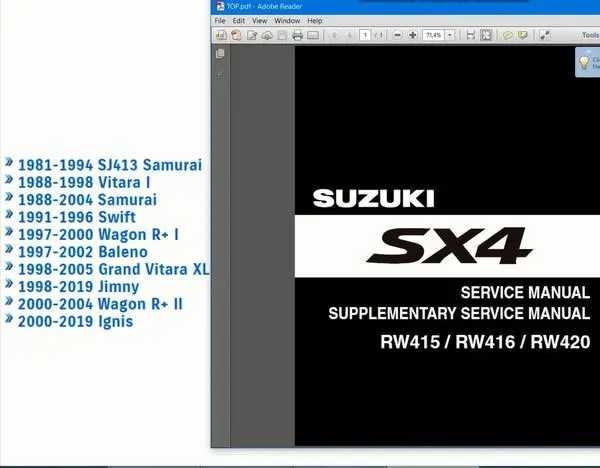
Task: Open the Help menu
Action: [315, 21]
